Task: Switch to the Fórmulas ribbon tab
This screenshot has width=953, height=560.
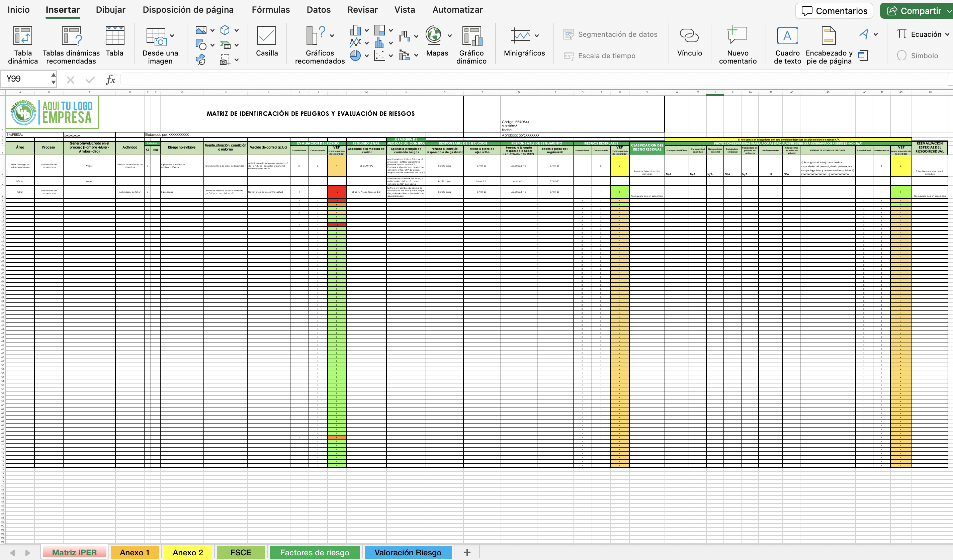Action: pyautogui.click(x=271, y=10)
